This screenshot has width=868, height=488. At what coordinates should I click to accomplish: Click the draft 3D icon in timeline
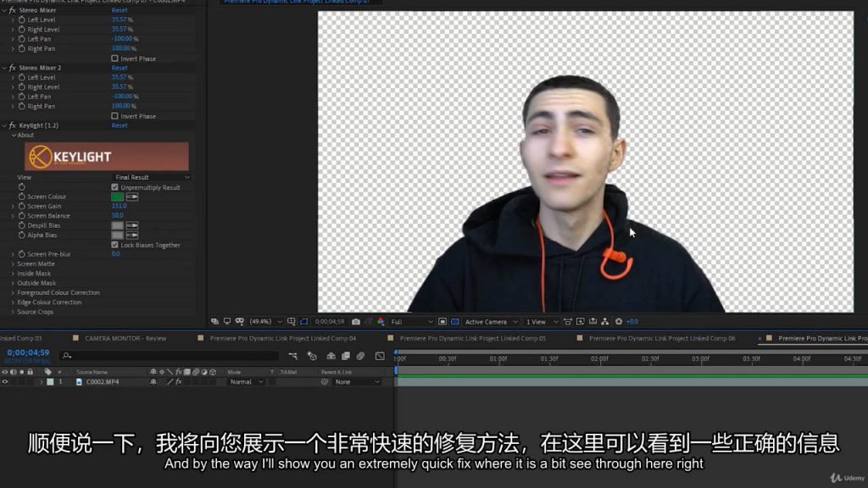pos(312,357)
